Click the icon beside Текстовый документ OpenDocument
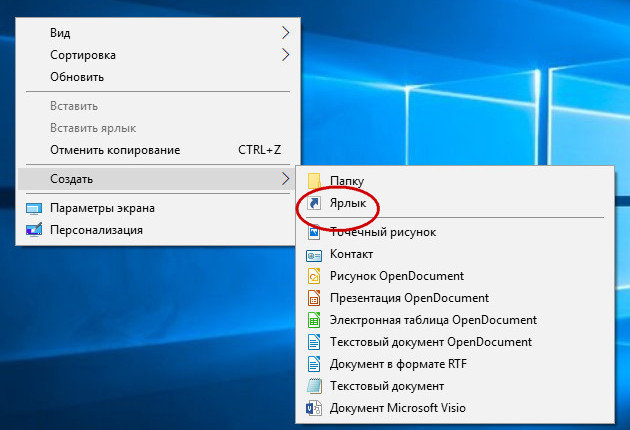The width and height of the screenshot is (630, 430). click(x=314, y=342)
